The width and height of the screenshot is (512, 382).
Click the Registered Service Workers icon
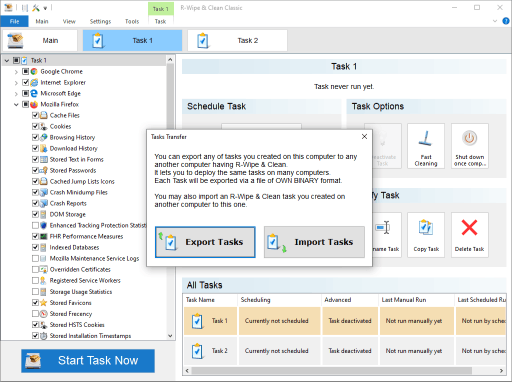[x=44, y=281]
